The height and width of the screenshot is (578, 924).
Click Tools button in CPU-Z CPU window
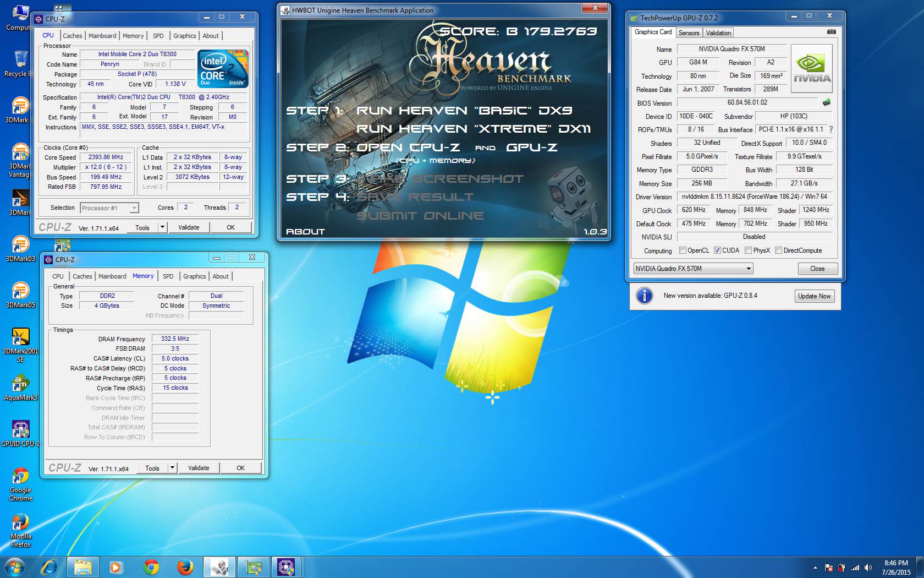(142, 227)
